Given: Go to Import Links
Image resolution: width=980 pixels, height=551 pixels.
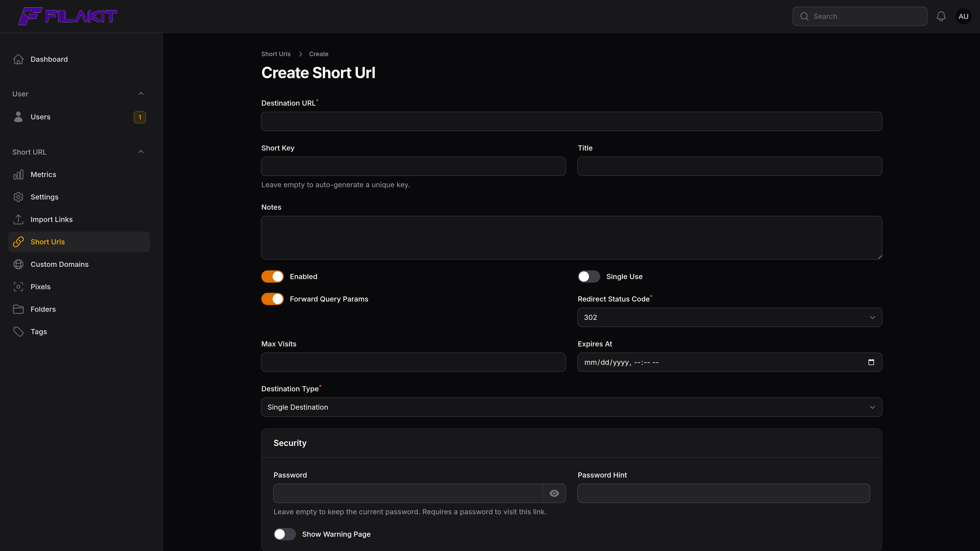Looking at the screenshot, I should [79, 219].
